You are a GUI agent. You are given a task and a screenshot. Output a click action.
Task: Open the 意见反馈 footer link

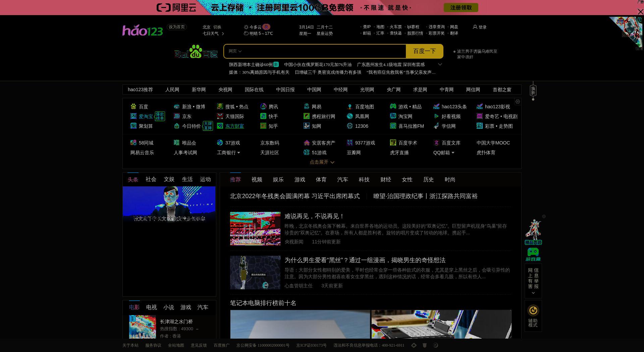click(x=199, y=345)
